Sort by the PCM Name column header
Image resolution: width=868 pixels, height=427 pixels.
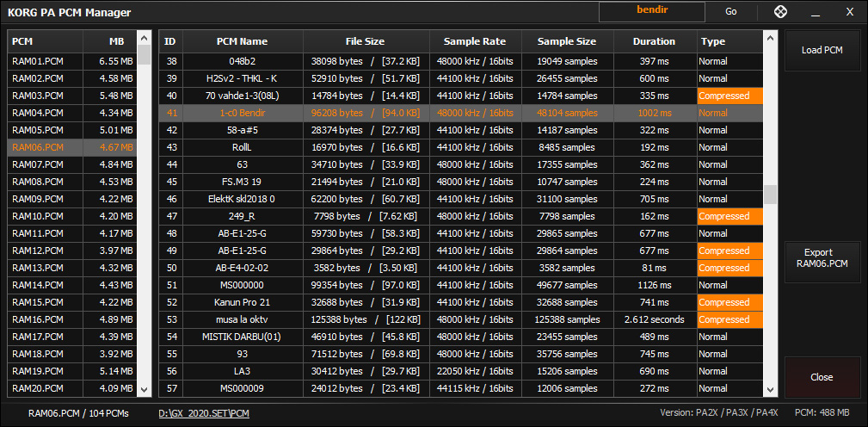pyautogui.click(x=243, y=41)
